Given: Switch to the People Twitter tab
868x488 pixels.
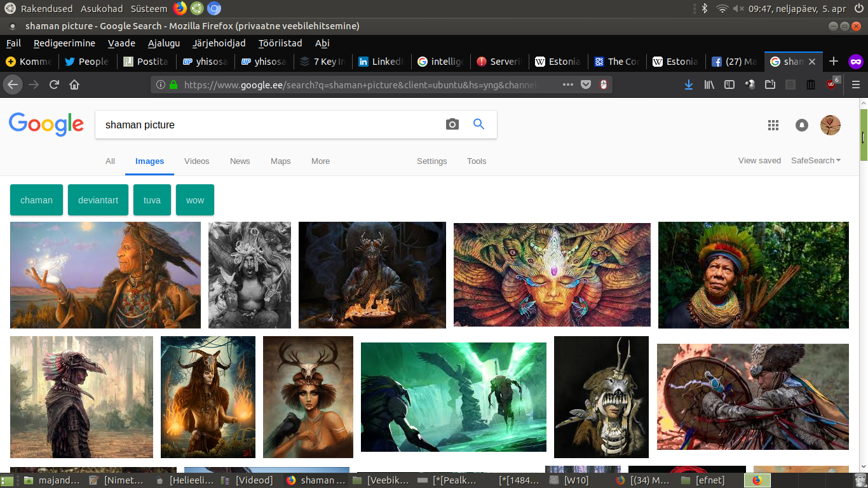Looking at the screenshot, I should click(x=86, y=62).
